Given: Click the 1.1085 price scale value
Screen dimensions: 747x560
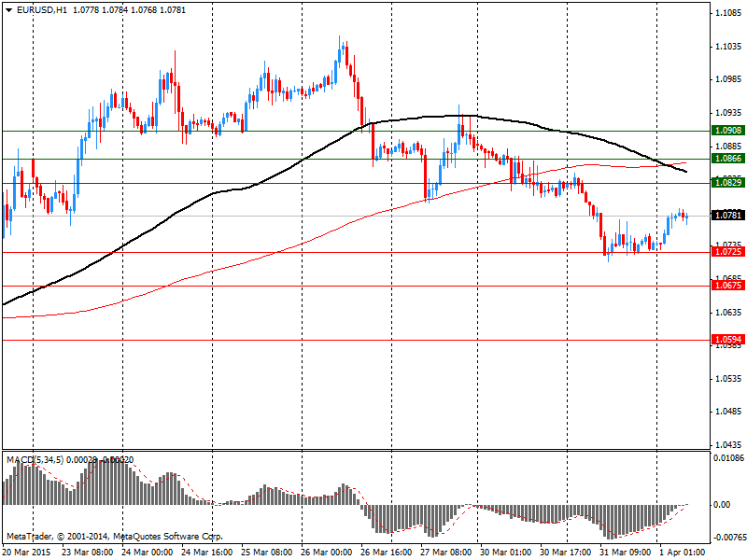Looking at the screenshot, I should coord(728,13).
